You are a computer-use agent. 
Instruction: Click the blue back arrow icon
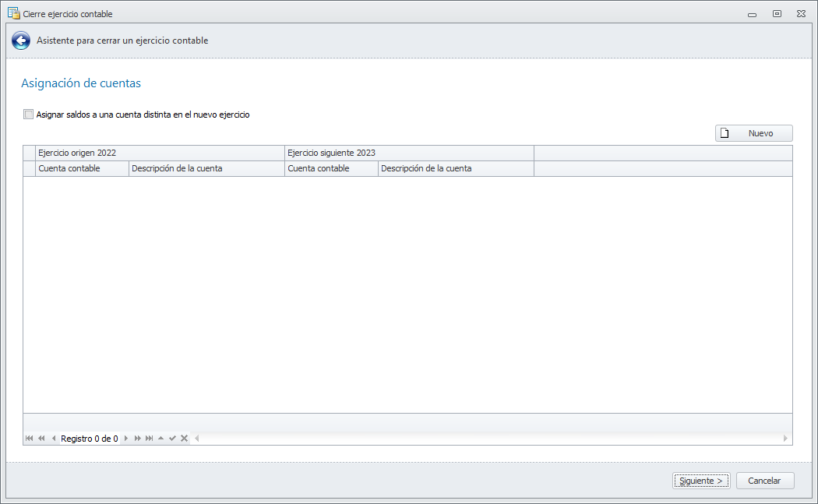click(x=21, y=41)
